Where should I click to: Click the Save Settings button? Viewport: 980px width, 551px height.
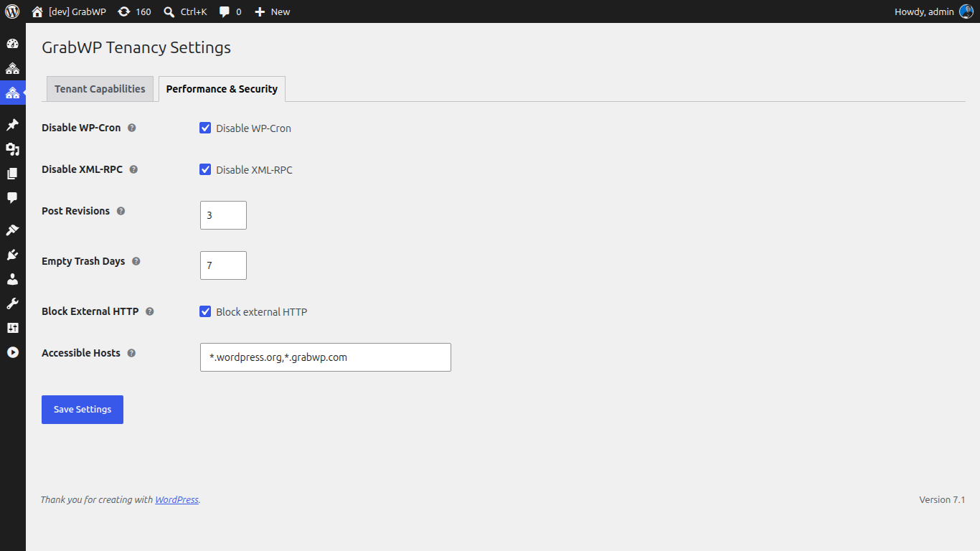pyautogui.click(x=83, y=410)
